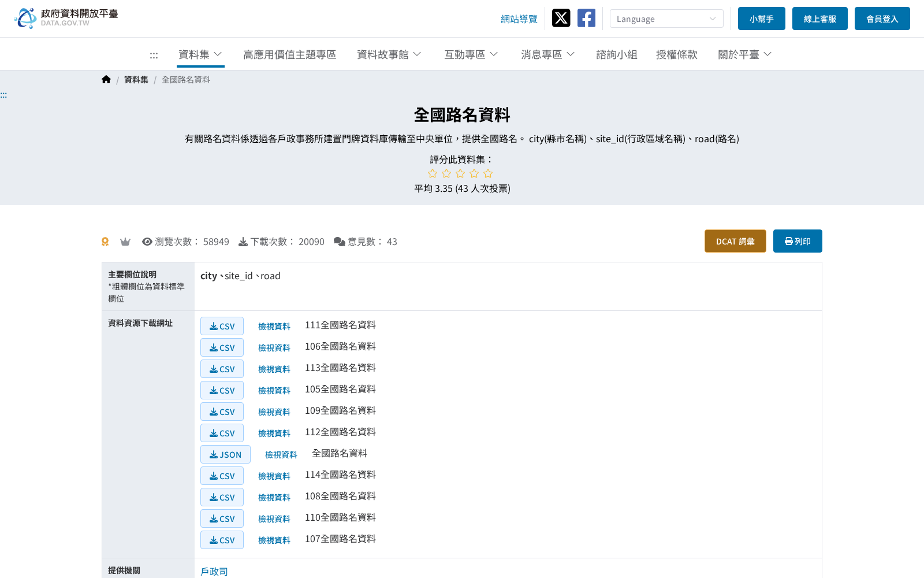Open the 戶政司 agency link
The width and height of the screenshot is (924, 578).
click(x=214, y=571)
